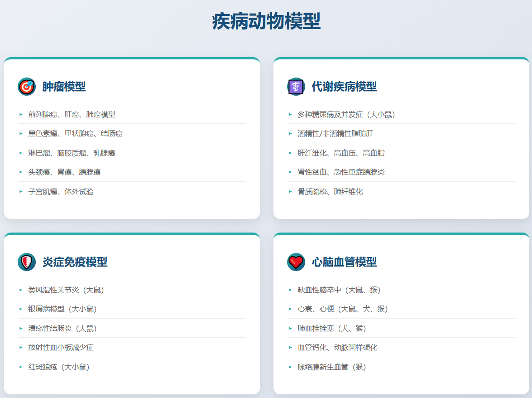The height and width of the screenshot is (398, 532).
Task: Click the medical symbol icon beside 代谢疾病模型
Action: point(296,87)
